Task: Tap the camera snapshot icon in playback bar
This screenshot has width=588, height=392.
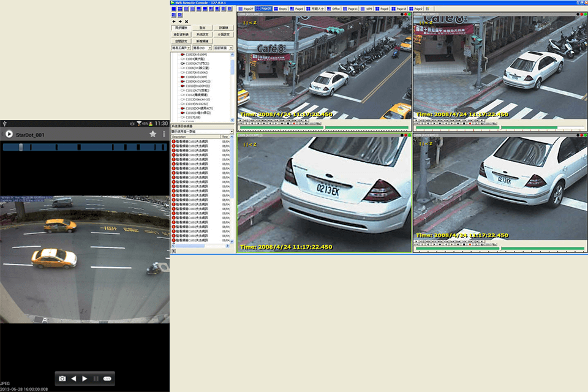Action: point(62,379)
